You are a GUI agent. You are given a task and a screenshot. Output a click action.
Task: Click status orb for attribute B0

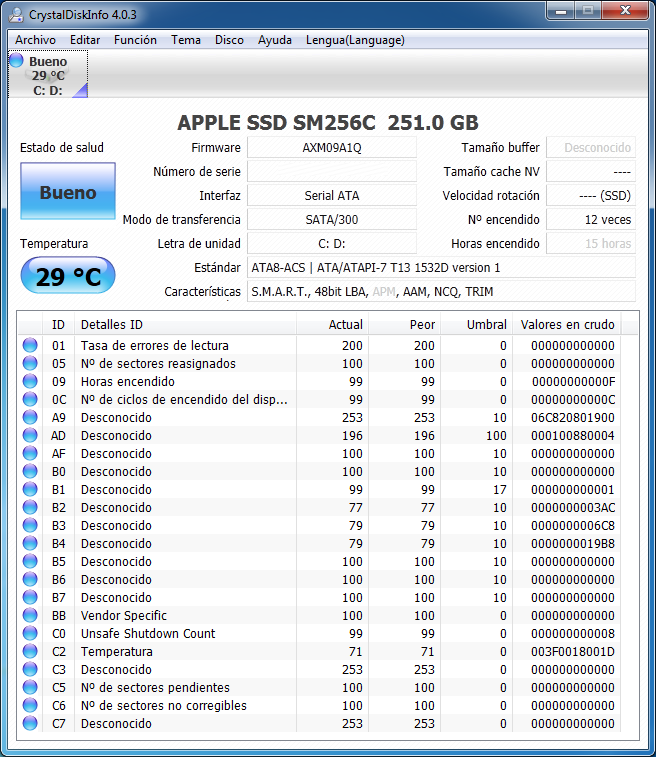(x=30, y=471)
